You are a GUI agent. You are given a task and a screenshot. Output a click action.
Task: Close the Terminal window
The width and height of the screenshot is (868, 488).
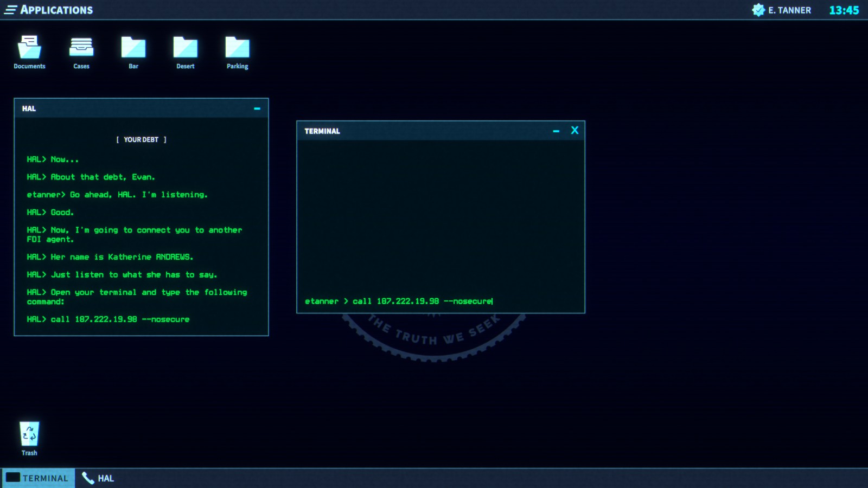click(x=575, y=131)
